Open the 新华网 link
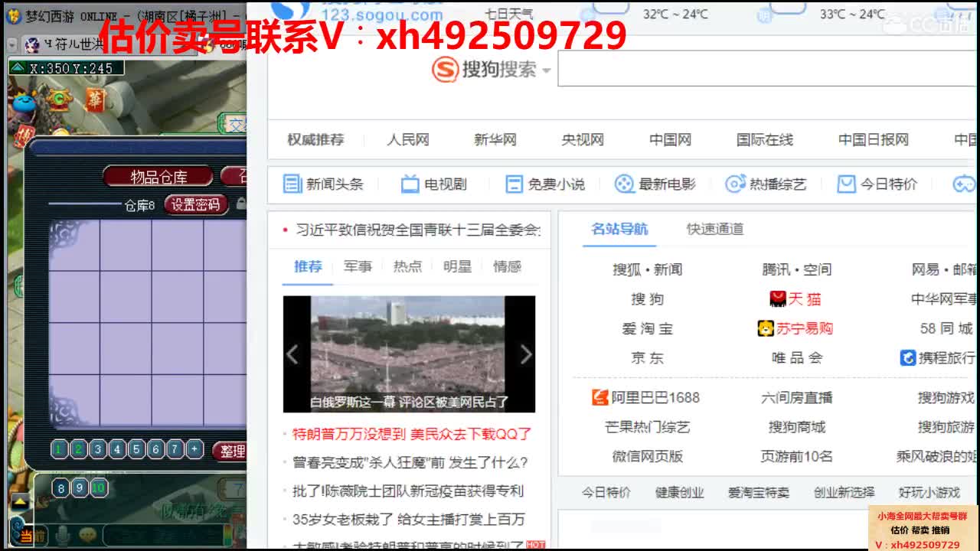 pyautogui.click(x=495, y=139)
